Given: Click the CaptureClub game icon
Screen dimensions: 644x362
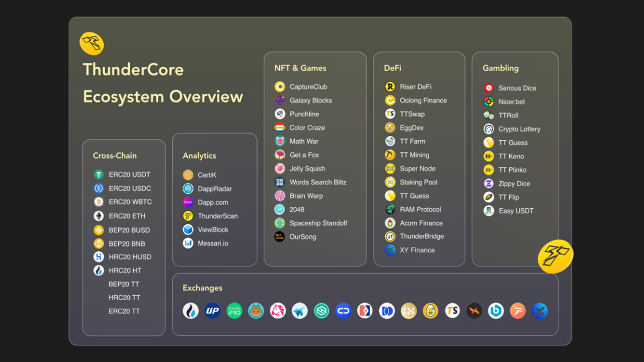Looking at the screenshot, I should pos(280,86).
